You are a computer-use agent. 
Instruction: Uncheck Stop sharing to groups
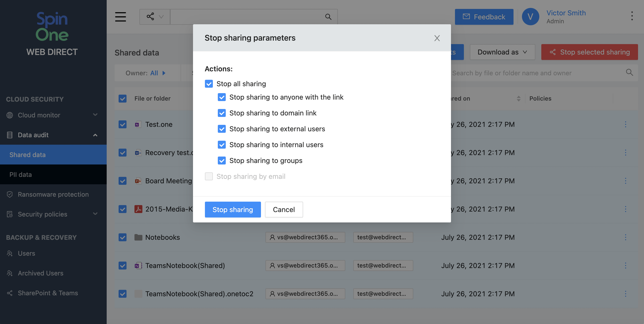(x=222, y=161)
